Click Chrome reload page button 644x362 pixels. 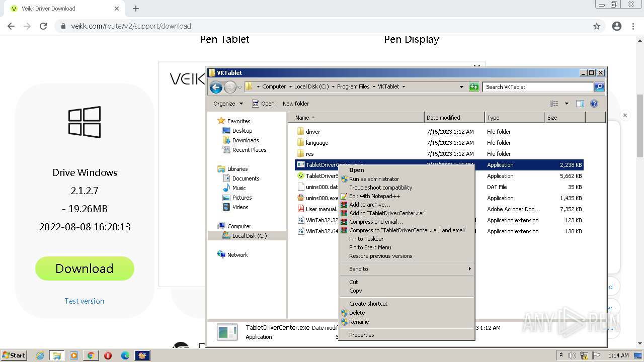click(x=43, y=26)
